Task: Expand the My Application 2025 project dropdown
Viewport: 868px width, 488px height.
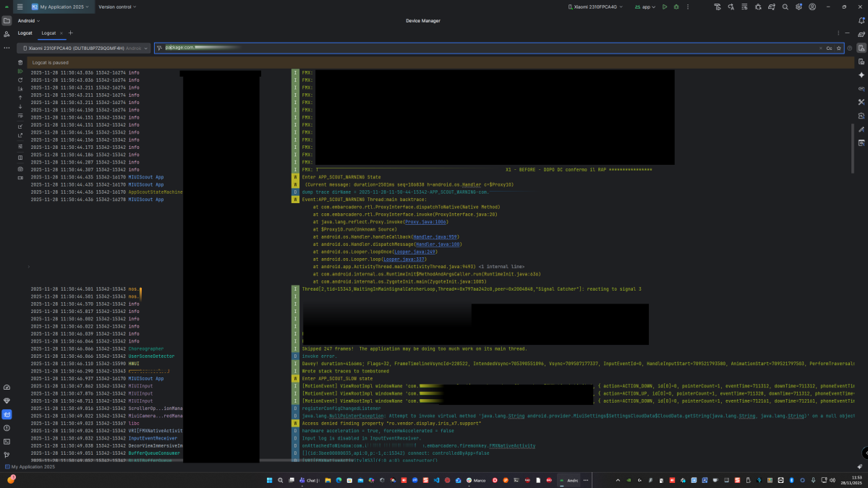Action: click(x=64, y=7)
